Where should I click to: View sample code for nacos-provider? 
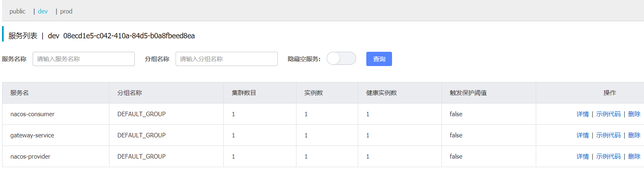(608, 157)
